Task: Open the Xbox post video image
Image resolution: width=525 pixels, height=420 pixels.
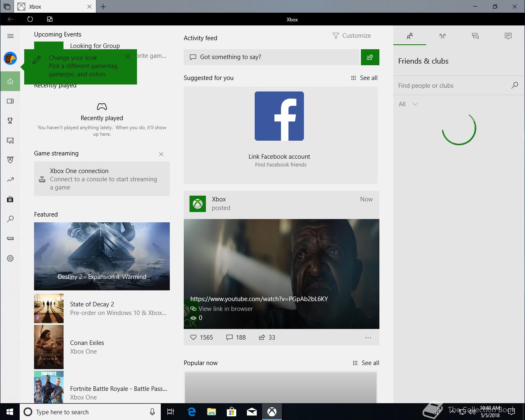Action: pyautogui.click(x=281, y=274)
